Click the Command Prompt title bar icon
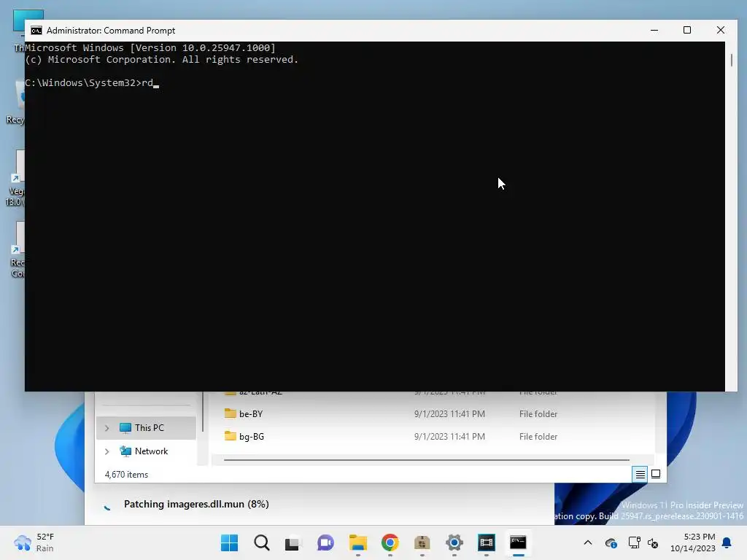 coord(36,31)
